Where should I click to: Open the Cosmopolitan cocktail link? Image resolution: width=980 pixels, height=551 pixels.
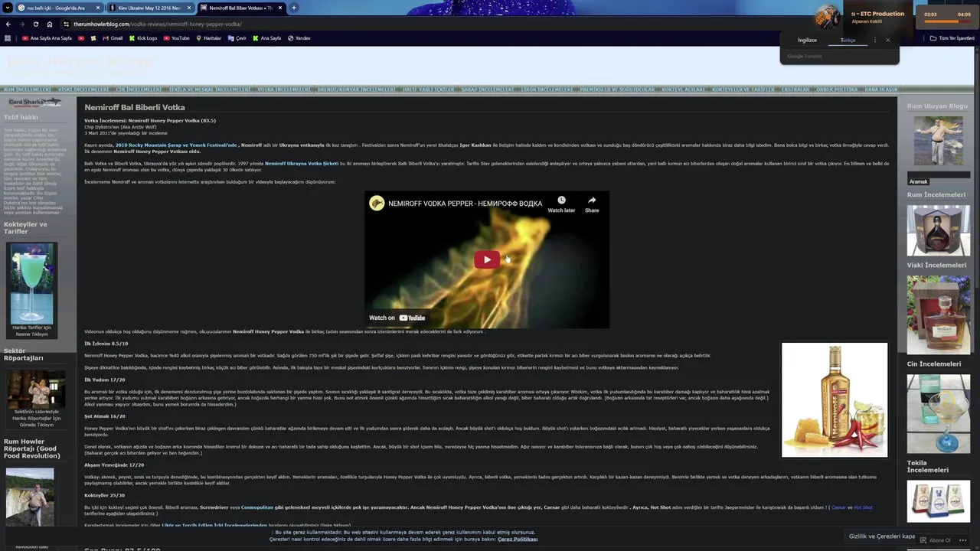pos(257,507)
